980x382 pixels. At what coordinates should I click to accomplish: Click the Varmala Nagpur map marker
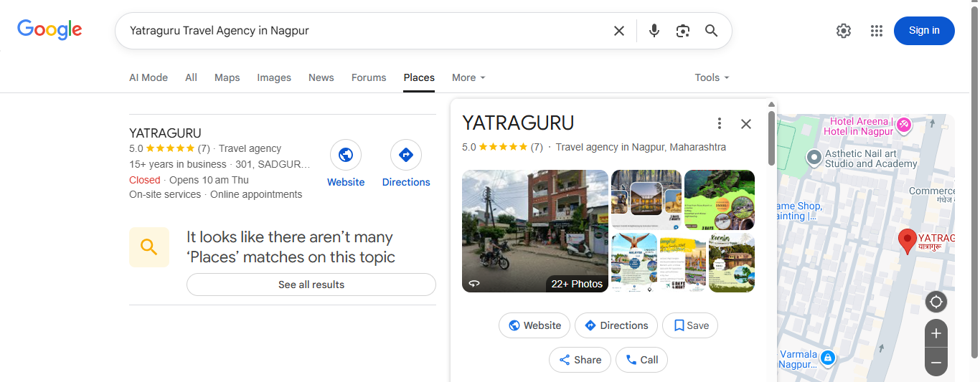point(827,357)
